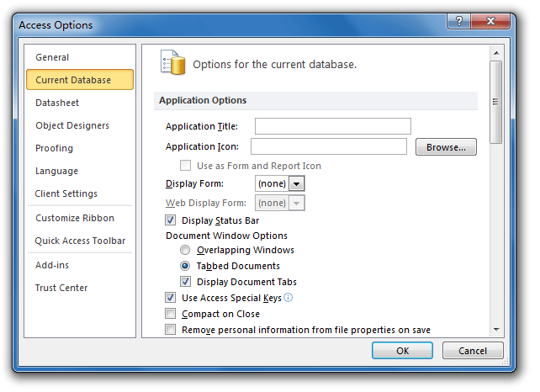The height and width of the screenshot is (392, 540).
Task: Open Customize Ribbon page
Action: pyautogui.click(x=80, y=218)
